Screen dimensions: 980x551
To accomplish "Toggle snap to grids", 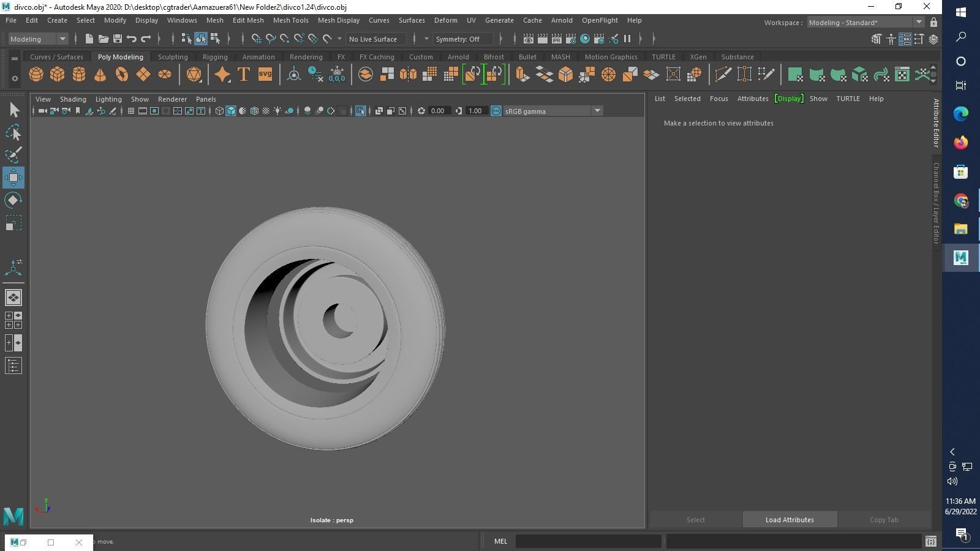I will 257,39.
